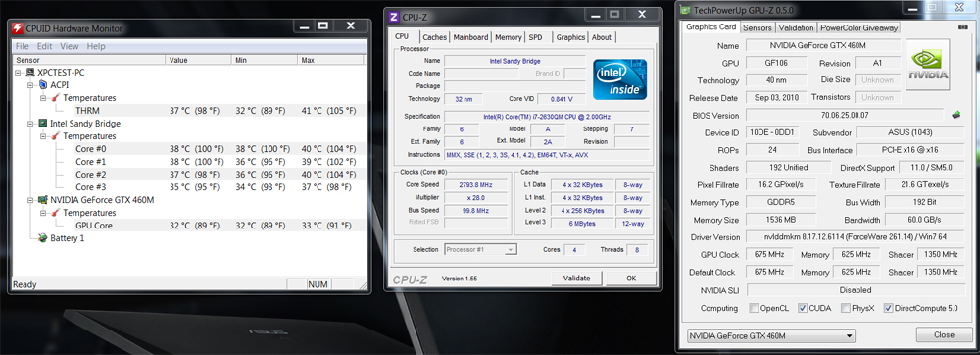This screenshot has height=355, width=980.
Task: Open the File menu in Hardware Monitor
Action: pyautogui.click(x=22, y=46)
